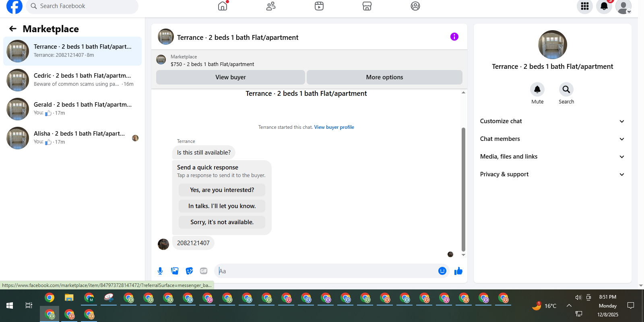Image resolution: width=644 pixels, height=322 pixels.
Task: Click the "Marketplace" sidebar heading
Action: 51,29
